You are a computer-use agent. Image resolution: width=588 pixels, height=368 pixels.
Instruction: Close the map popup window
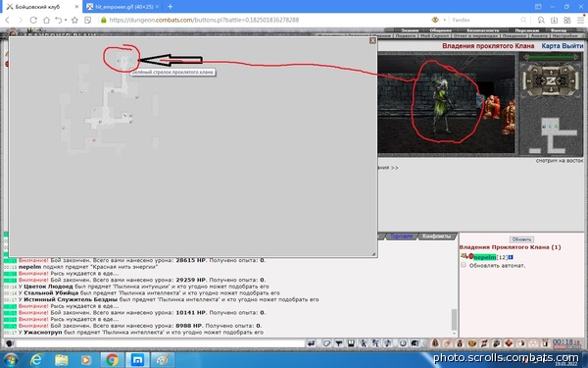click(372, 40)
